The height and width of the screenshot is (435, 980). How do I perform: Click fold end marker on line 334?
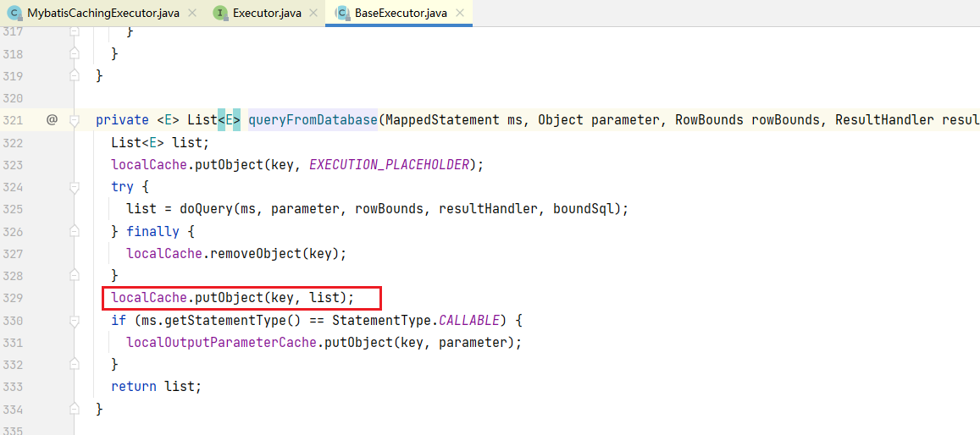(x=75, y=409)
